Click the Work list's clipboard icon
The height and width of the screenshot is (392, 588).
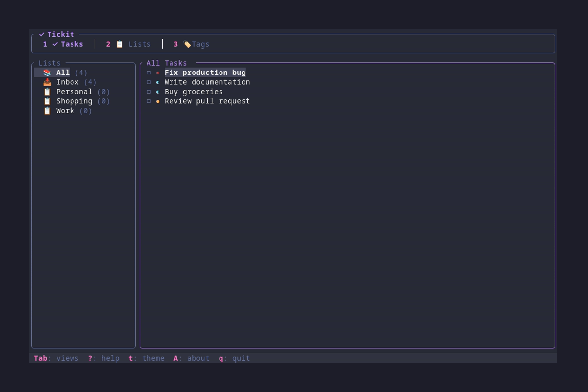48,111
